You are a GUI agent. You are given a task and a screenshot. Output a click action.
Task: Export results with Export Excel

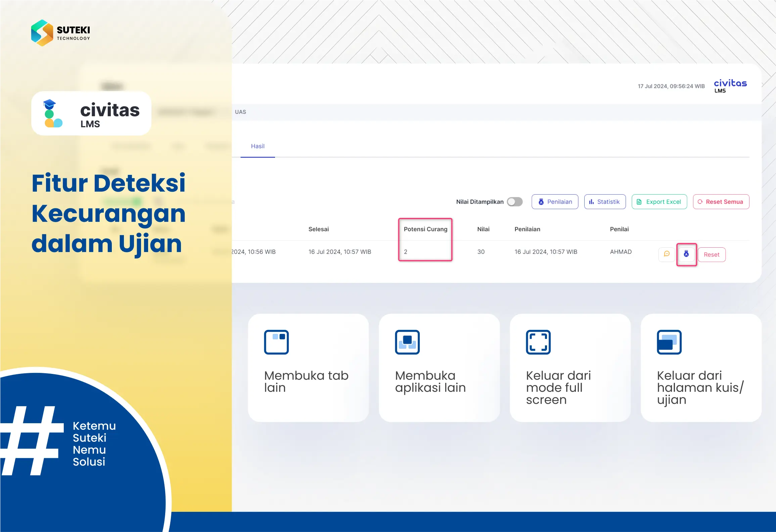point(659,202)
